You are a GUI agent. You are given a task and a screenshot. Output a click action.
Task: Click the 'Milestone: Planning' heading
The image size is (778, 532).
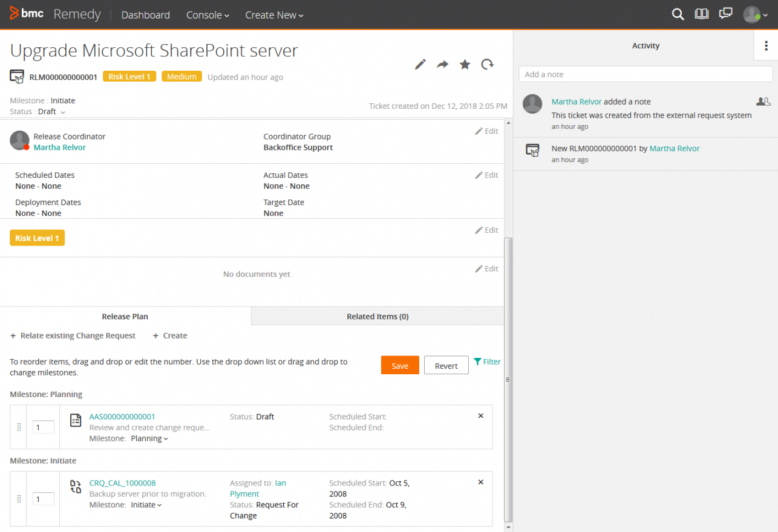[46, 395]
